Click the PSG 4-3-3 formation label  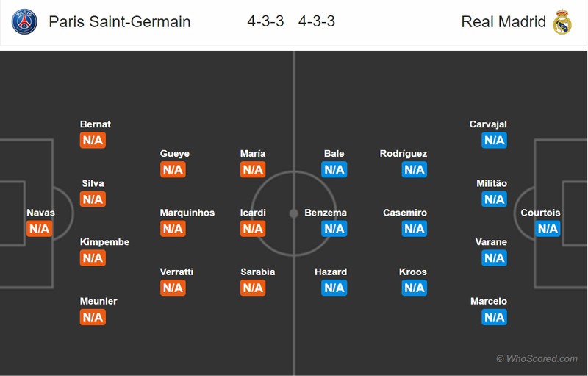coord(265,21)
